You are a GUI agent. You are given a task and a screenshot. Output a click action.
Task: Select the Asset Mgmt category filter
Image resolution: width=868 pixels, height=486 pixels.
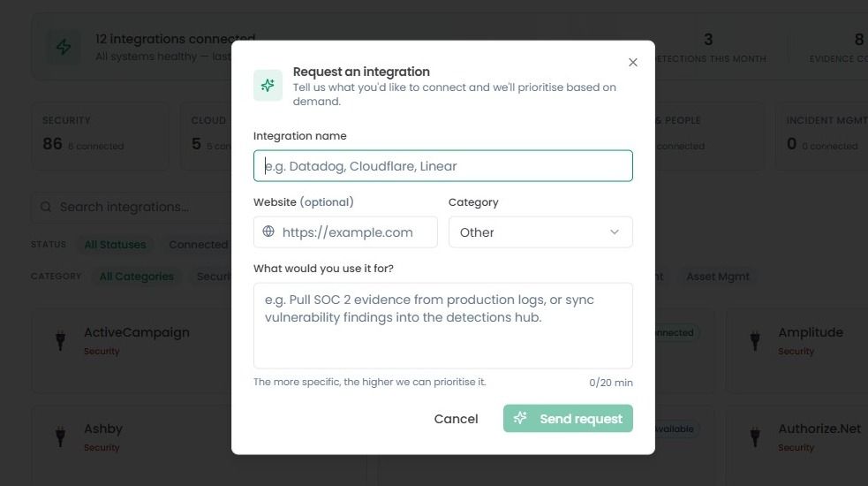[717, 277]
